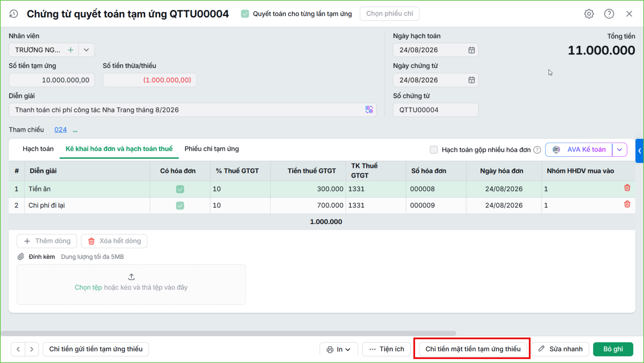Image resolution: width=644 pixels, height=363 pixels.
Task: Toggle Có hóa đơn checkbox for Chi phí đi lại
Action: coord(180,205)
